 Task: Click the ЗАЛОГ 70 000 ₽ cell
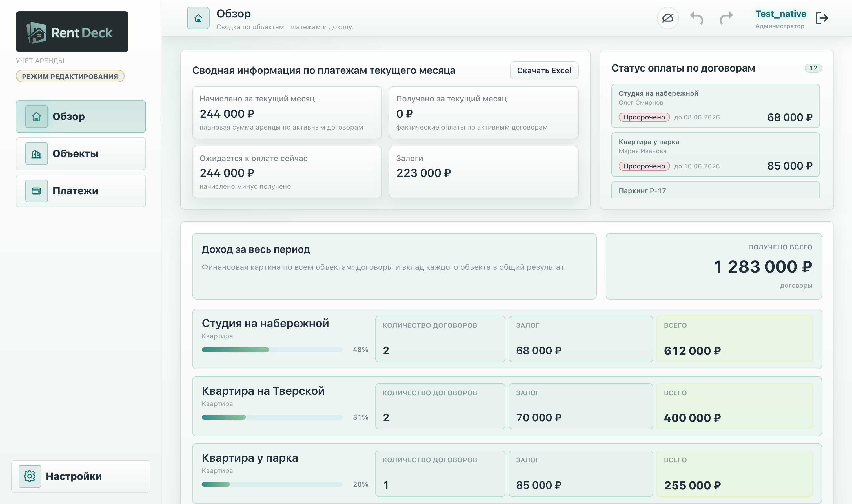[580, 406]
